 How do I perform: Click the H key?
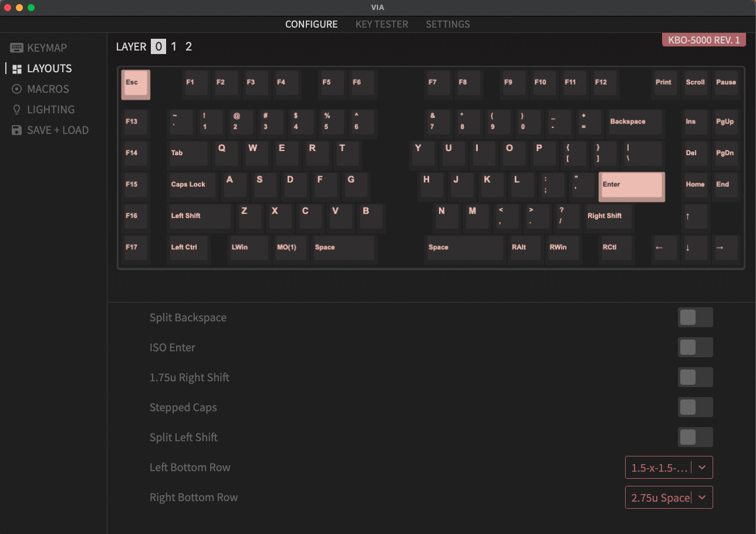[431, 187]
